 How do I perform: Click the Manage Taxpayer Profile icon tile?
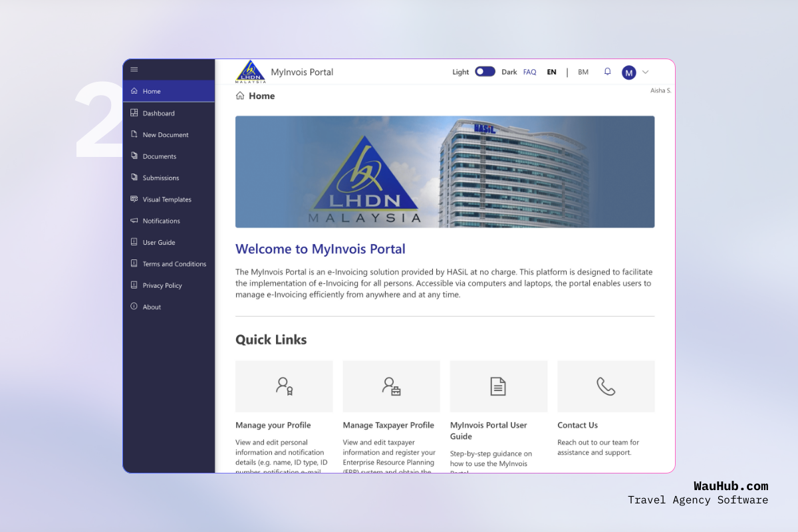coord(391,386)
